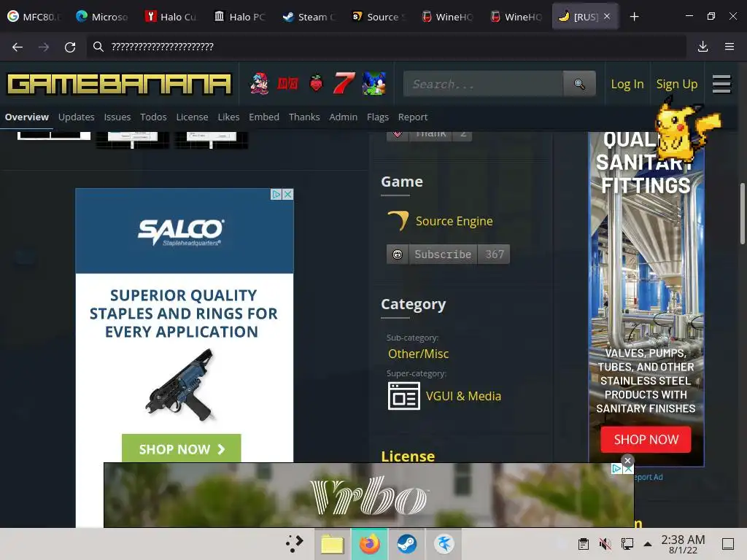
Task: Open the Todos page tab
Action: tap(153, 117)
